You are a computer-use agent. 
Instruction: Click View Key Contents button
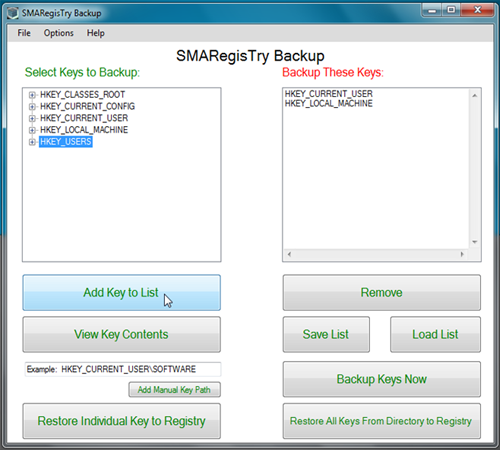click(122, 334)
